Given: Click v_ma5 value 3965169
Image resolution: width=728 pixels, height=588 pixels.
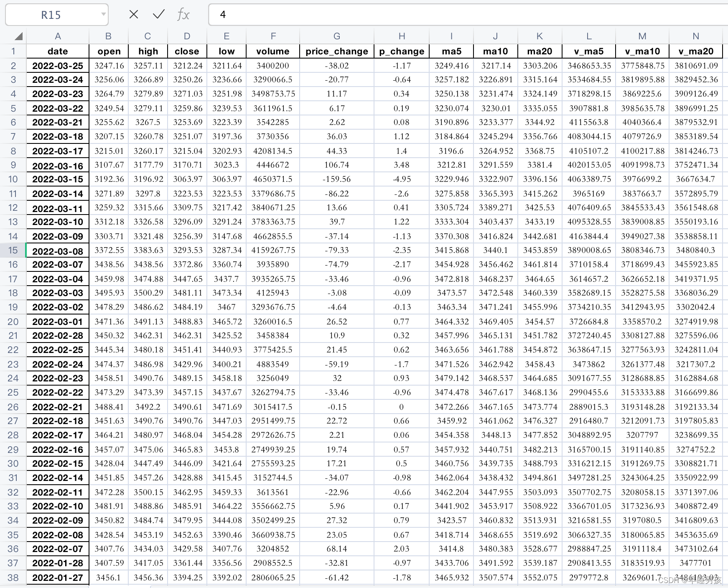Looking at the screenshot, I should coord(589,194).
